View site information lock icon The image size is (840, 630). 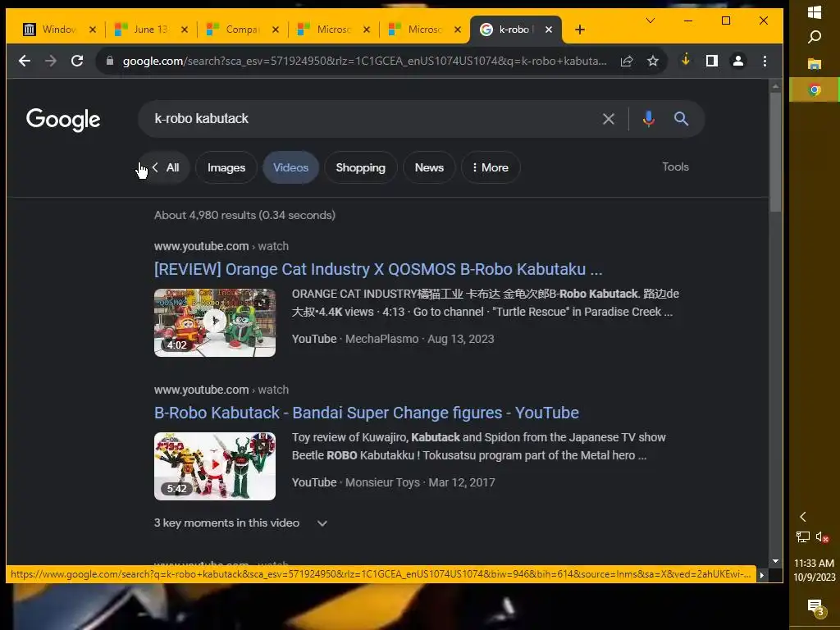coord(110,61)
